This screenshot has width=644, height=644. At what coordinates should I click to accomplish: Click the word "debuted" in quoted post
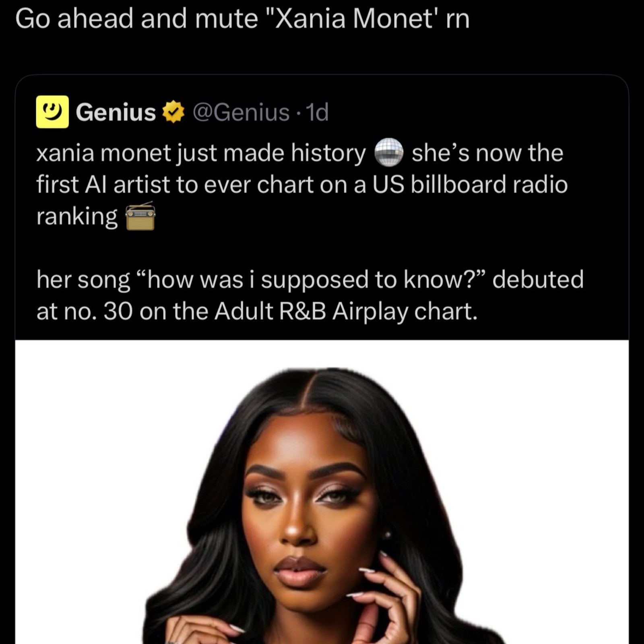(538, 280)
